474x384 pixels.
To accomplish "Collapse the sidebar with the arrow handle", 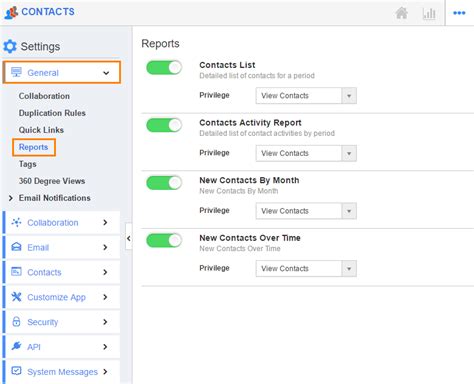I will pyautogui.click(x=129, y=238).
